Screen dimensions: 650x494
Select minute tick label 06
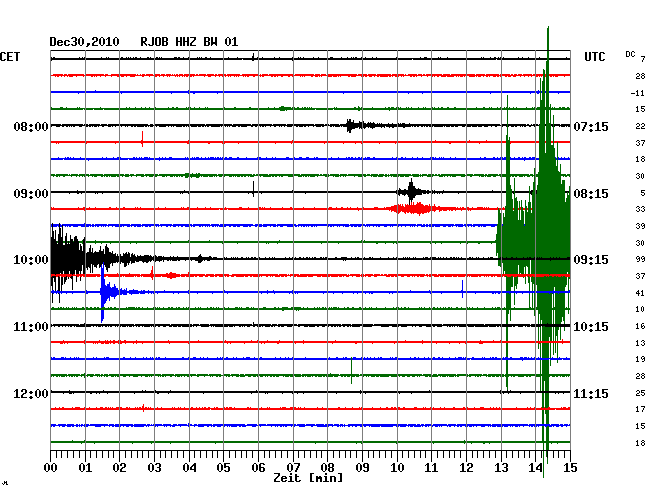[258, 468]
